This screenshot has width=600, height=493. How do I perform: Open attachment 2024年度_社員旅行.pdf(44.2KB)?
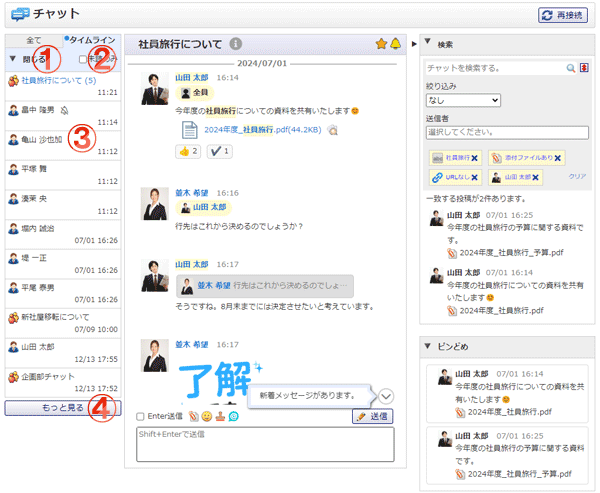coord(262,130)
